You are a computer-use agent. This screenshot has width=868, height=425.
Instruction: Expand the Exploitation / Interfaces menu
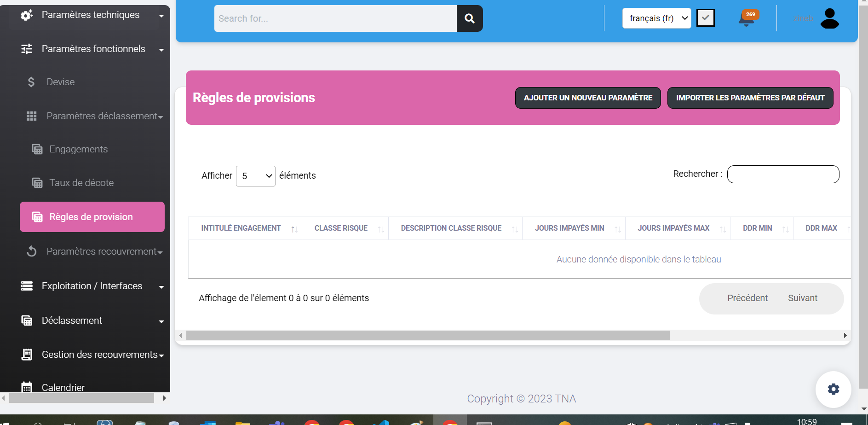click(92, 286)
